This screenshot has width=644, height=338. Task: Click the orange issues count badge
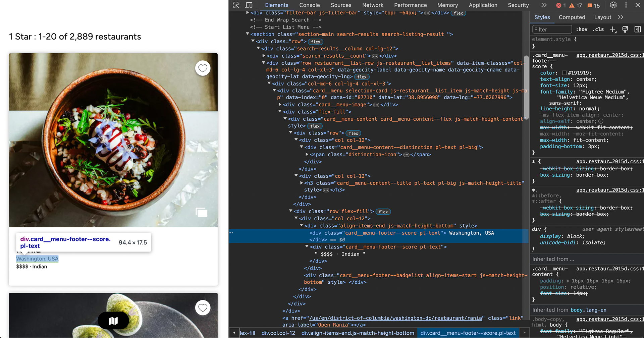594,5
